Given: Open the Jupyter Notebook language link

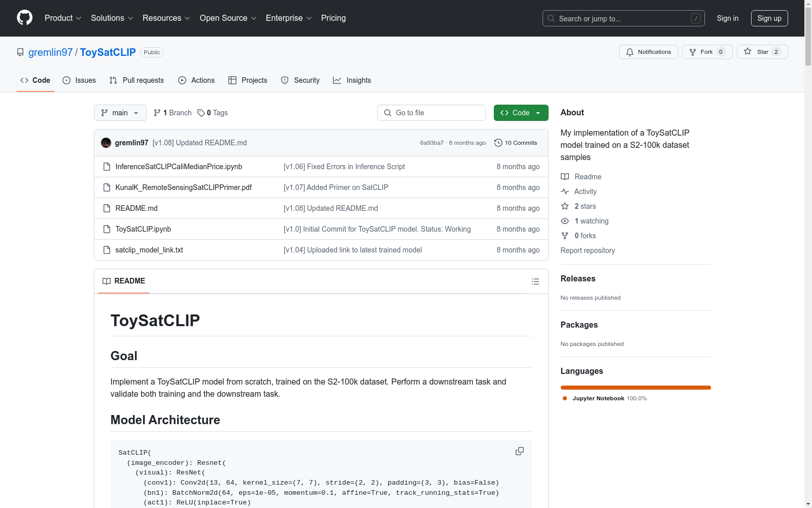Looking at the screenshot, I should [x=605, y=398].
